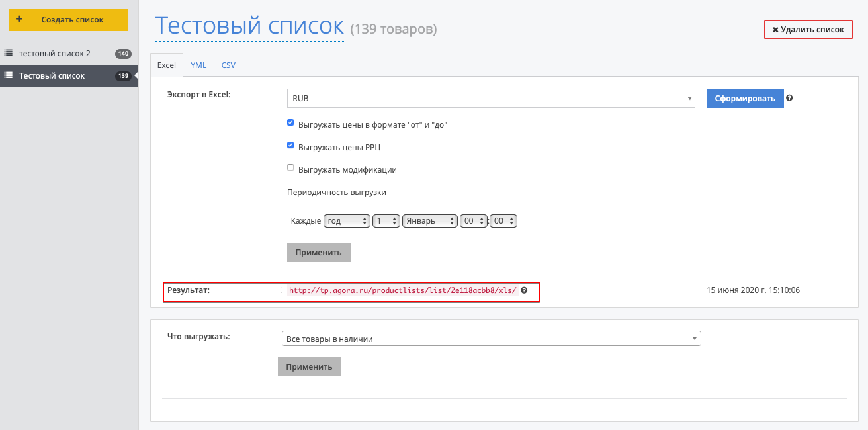The height and width of the screenshot is (430, 868).
Task: Switch to the CSV tab
Action: [x=228, y=65]
